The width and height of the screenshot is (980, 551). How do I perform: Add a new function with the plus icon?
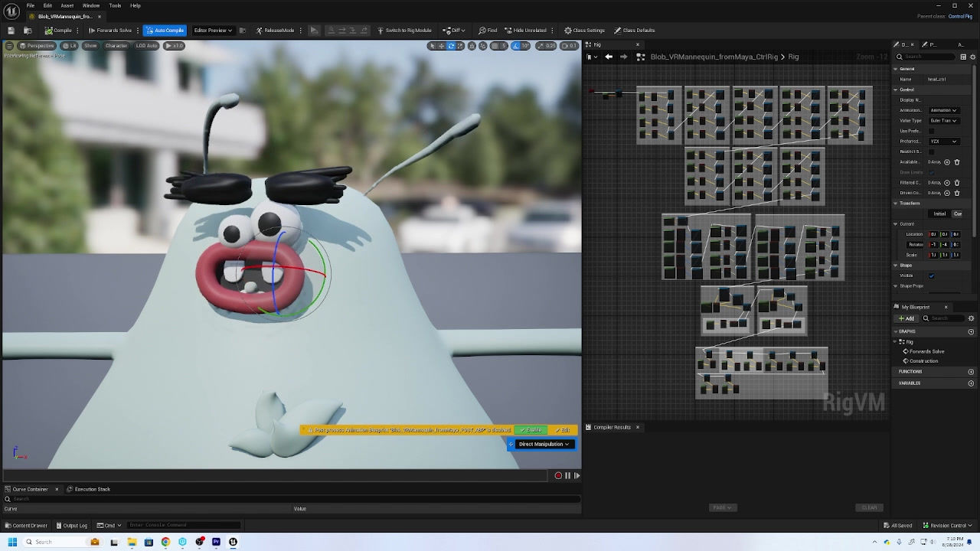(971, 372)
